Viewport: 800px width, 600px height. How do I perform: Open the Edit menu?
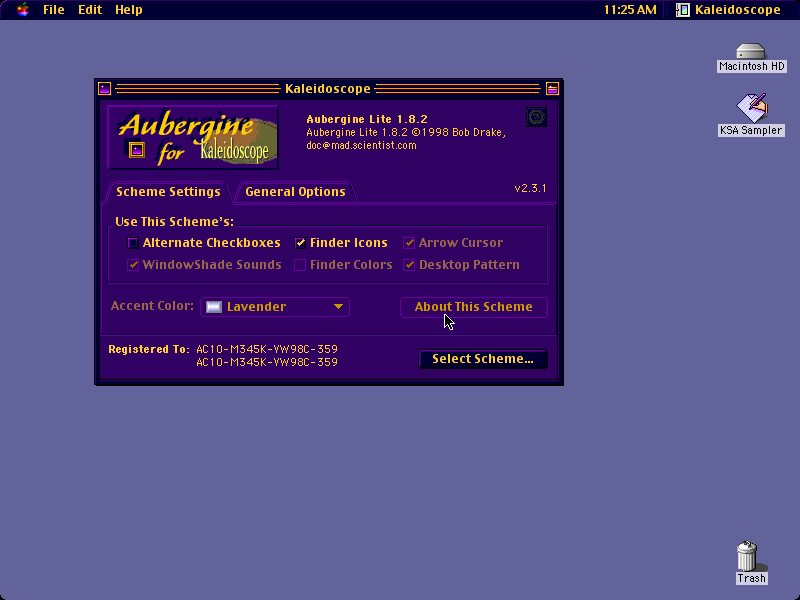click(x=90, y=10)
